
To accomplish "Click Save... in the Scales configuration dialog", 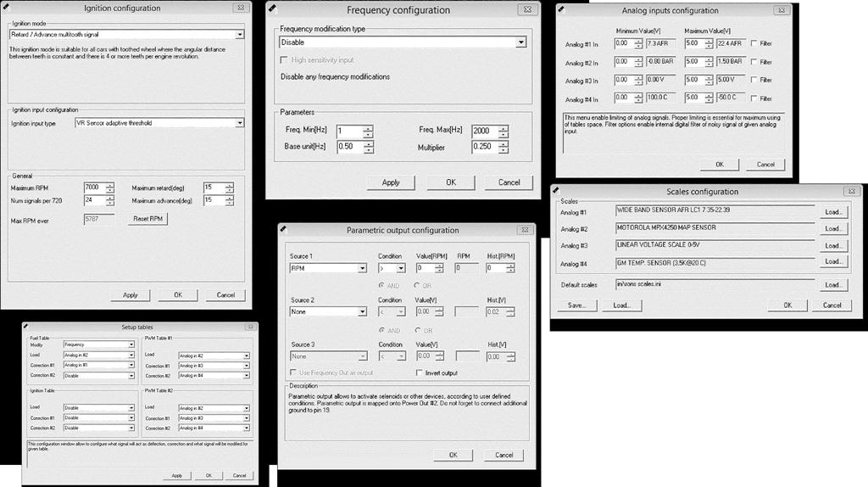I will [x=576, y=305].
